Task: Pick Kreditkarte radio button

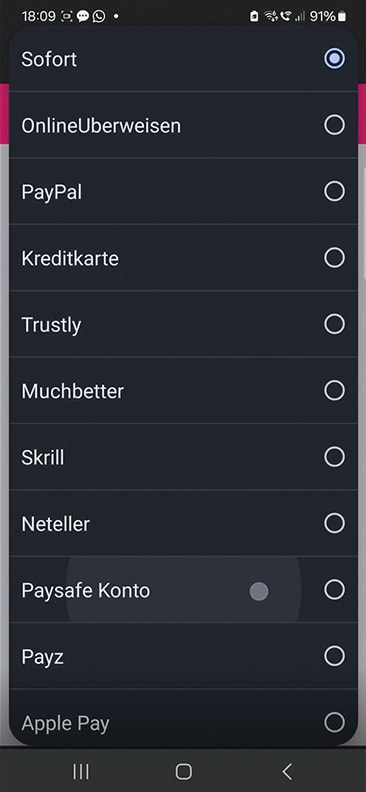Action: (x=334, y=258)
